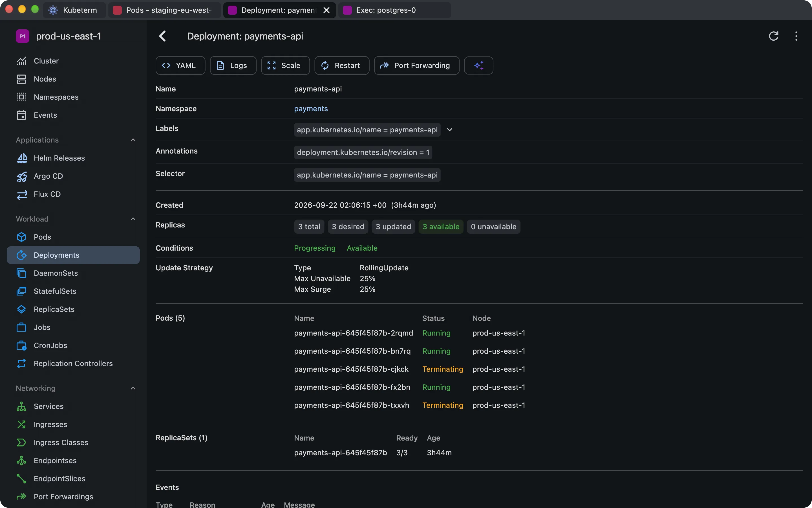Click the deployment.kubernetes.io/revision annotation chip

[x=363, y=152]
